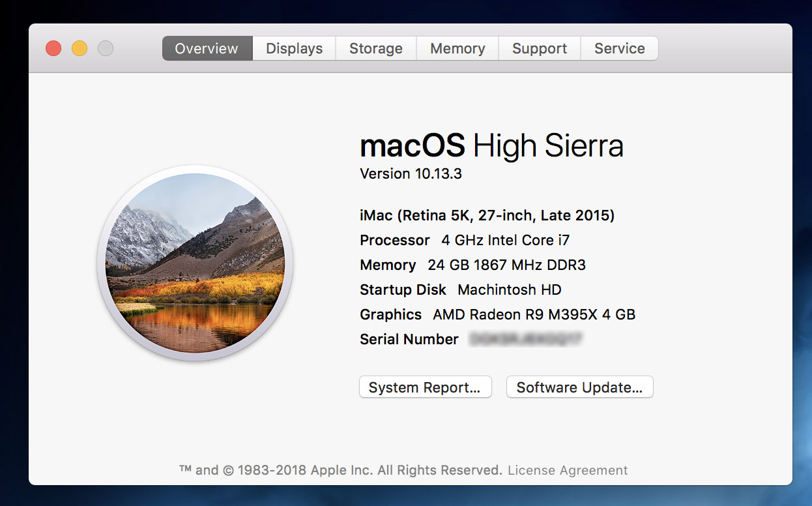Click the 24 GB 1867 MHz memory value
The width and height of the screenshot is (812, 506).
coord(506,265)
